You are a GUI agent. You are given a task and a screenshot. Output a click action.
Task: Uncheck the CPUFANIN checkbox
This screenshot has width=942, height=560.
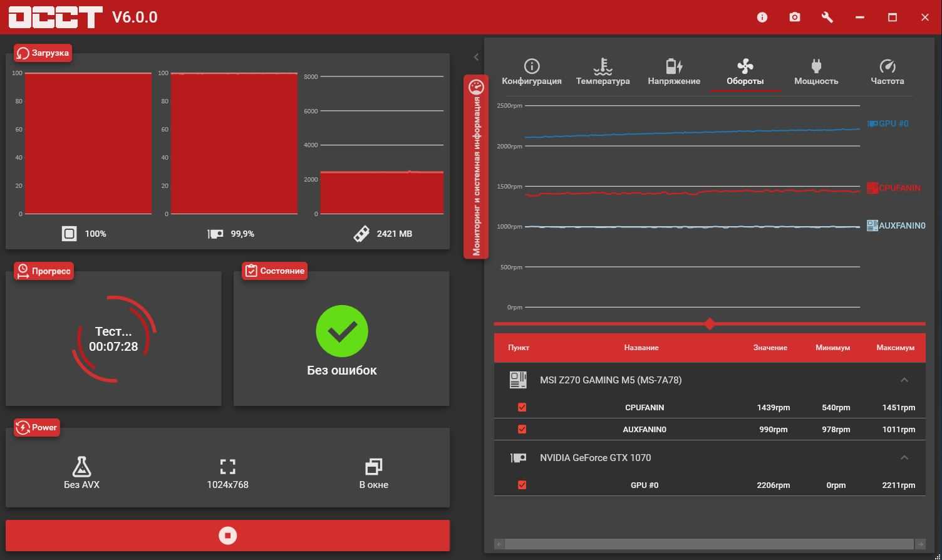522,407
